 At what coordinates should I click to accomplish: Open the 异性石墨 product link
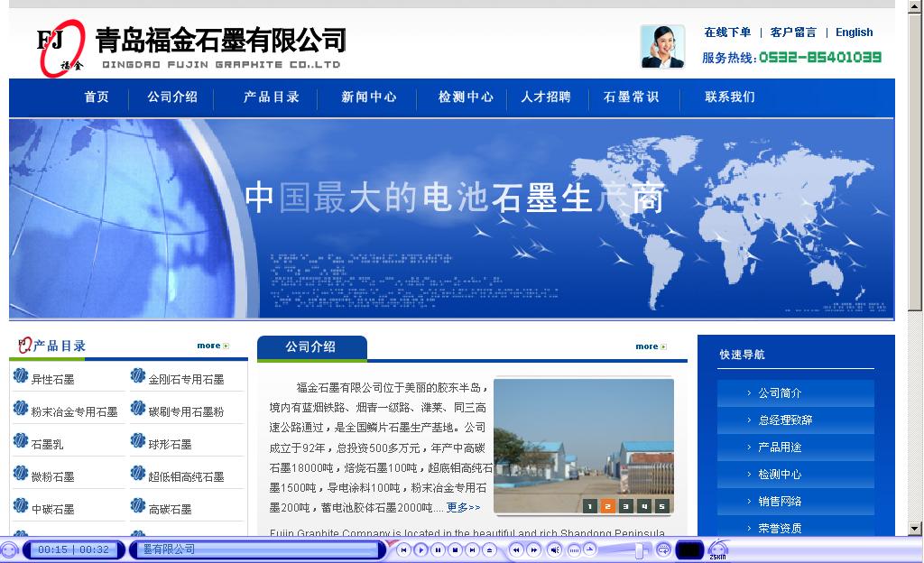point(52,379)
